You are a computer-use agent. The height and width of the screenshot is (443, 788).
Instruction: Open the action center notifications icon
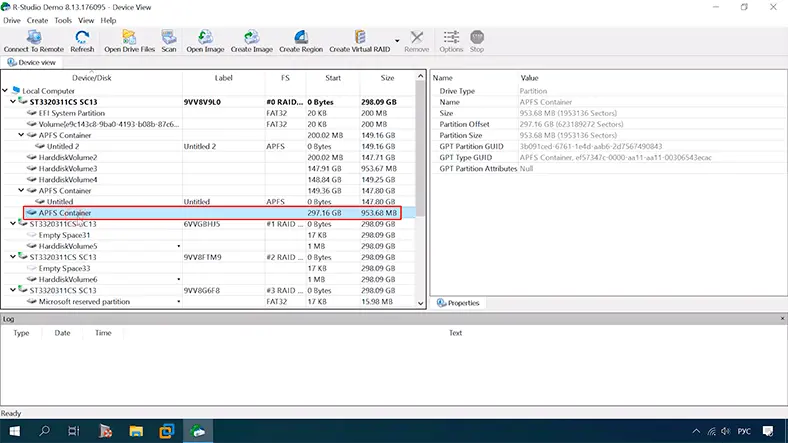[767, 431]
